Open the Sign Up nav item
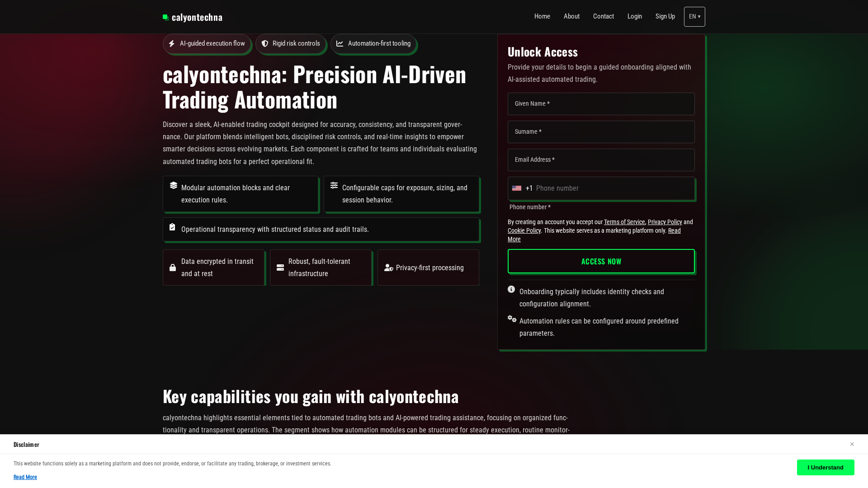Image resolution: width=868 pixels, height=488 pixels. 665,17
